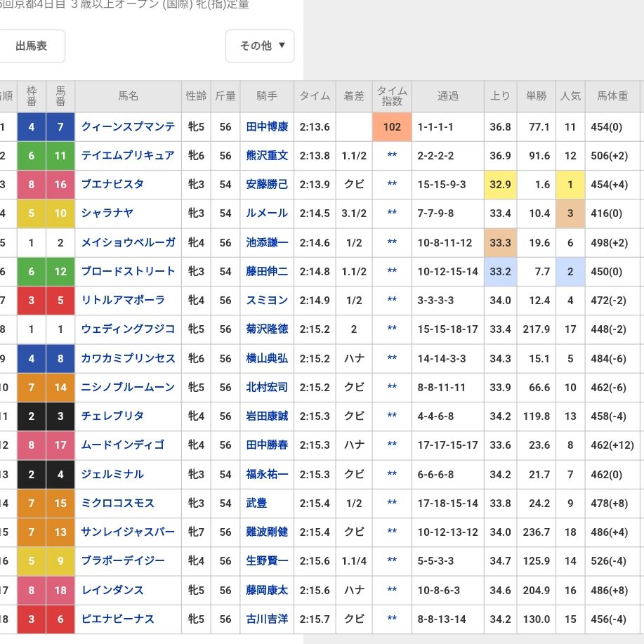Click body weight 462(+12)

[612, 445]
